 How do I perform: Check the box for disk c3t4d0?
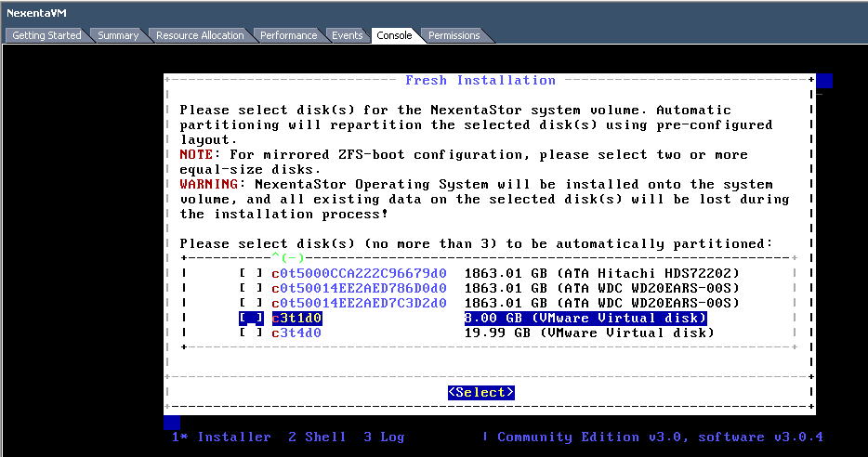pyautogui.click(x=251, y=333)
